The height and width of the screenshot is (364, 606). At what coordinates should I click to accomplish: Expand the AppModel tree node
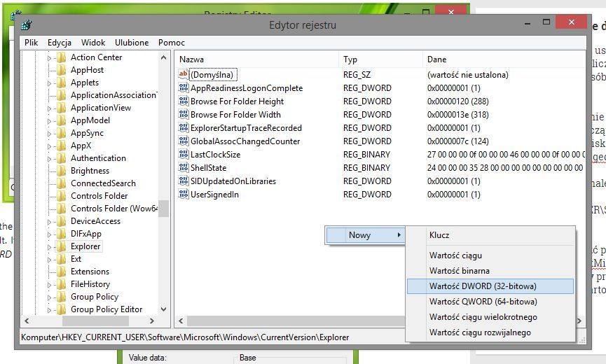coord(49,121)
